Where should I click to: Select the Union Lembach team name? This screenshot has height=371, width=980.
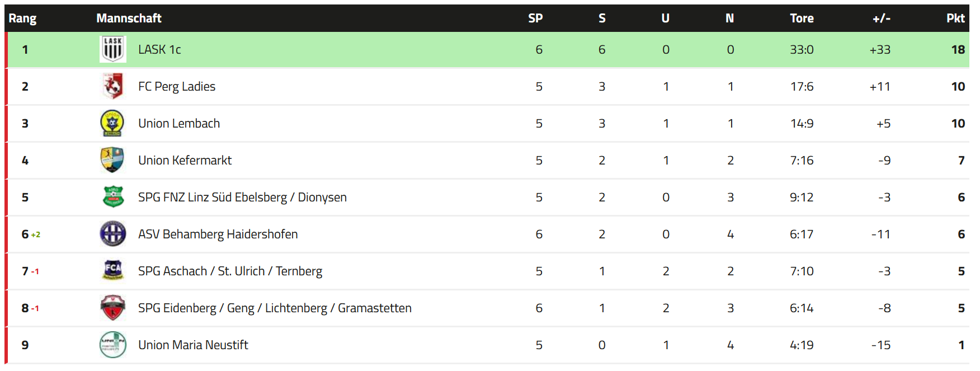click(x=179, y=123)
